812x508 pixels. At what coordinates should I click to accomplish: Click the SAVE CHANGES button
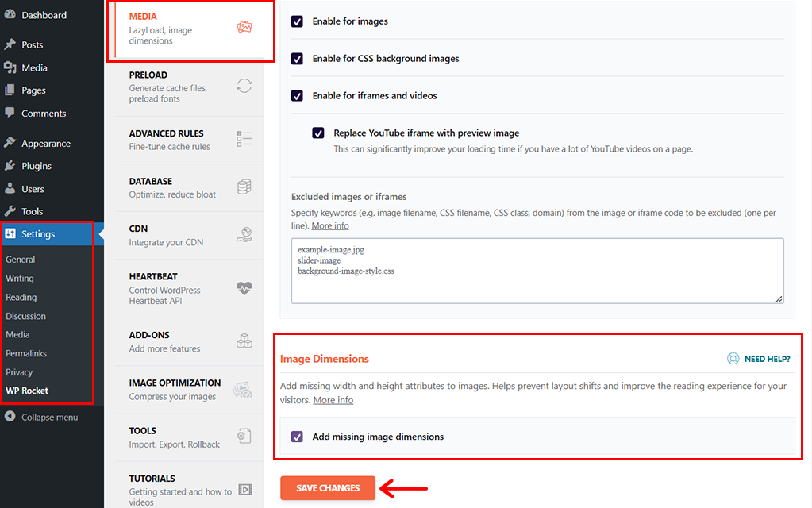328,488
